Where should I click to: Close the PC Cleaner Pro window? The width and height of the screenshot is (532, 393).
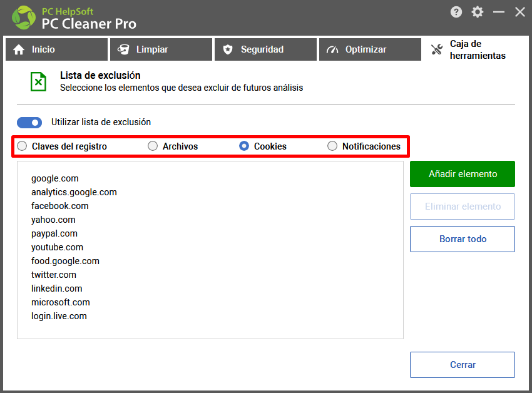pos(519,13)
